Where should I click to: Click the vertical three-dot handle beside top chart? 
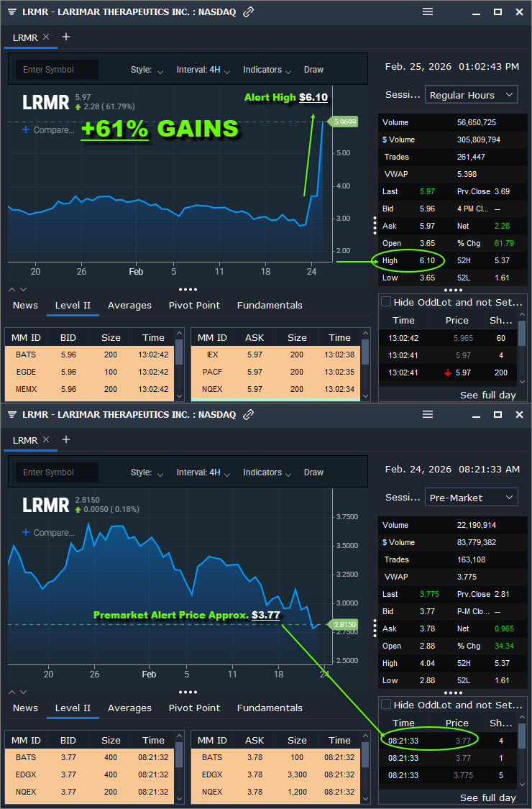tap(375, 225)
